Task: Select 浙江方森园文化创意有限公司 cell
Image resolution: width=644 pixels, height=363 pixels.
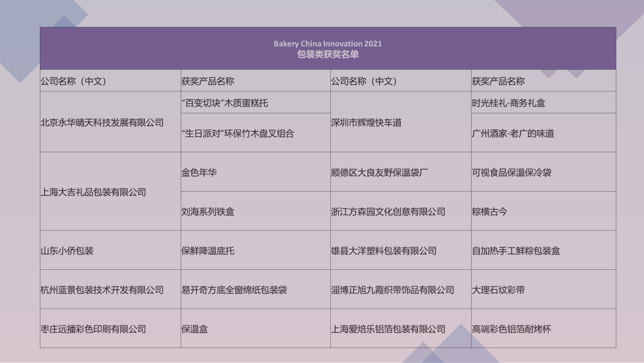Action: (x=401, y=211)
